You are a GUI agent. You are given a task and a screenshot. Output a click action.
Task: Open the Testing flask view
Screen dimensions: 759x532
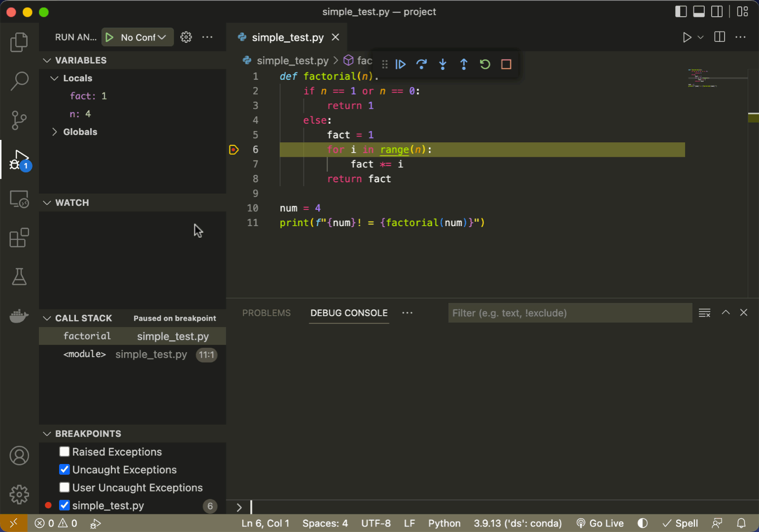pyautogui.click(x=19, y=277)
